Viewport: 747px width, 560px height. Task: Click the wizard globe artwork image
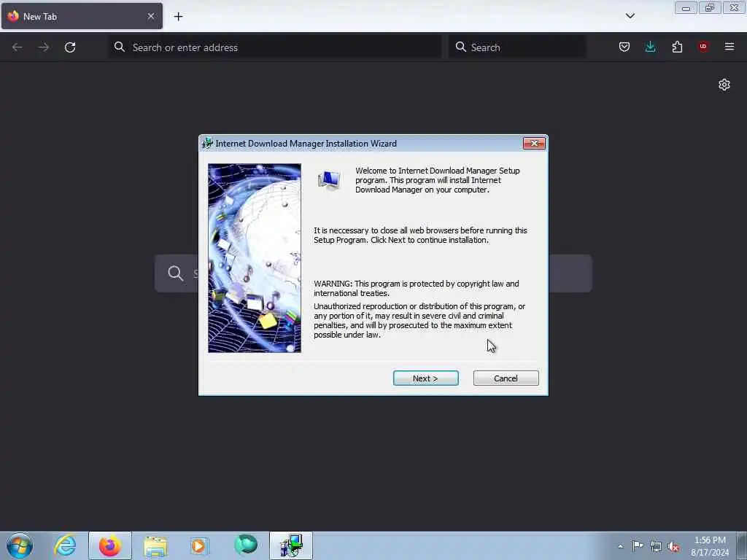(255, 258)
